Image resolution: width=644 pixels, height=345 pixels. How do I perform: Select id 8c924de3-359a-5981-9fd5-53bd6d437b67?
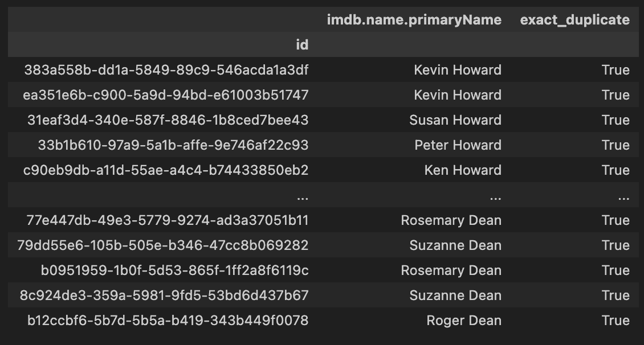(x=164, y=295)
